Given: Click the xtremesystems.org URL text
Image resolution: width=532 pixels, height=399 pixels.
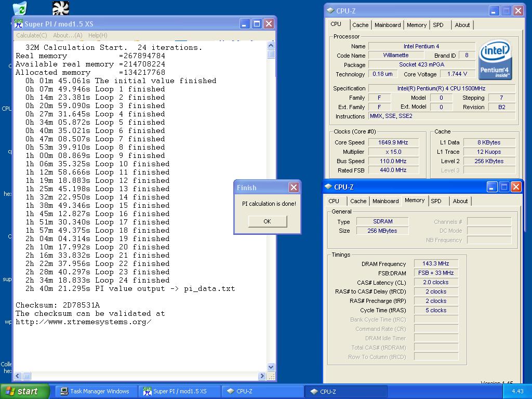Looking at the screenshot, I should click(x=84, y=322).
